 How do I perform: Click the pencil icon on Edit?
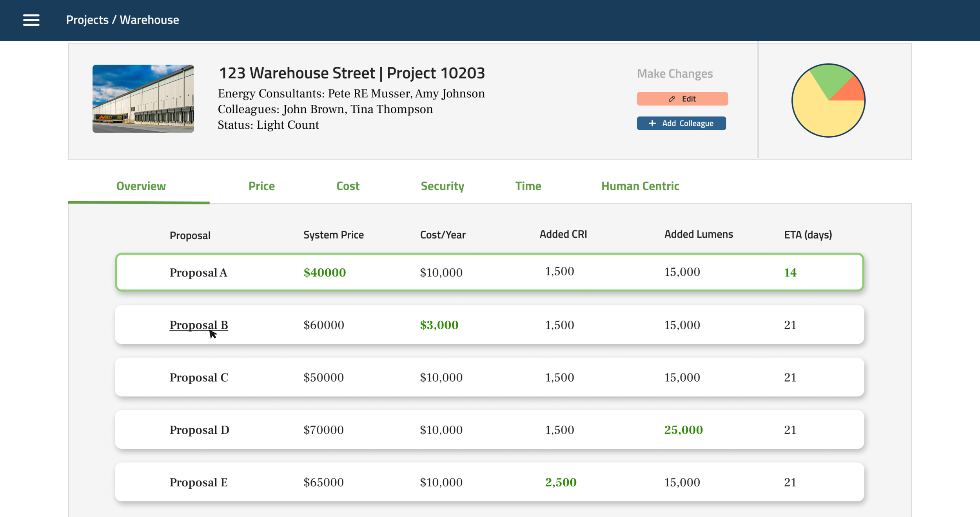[672, 99]
